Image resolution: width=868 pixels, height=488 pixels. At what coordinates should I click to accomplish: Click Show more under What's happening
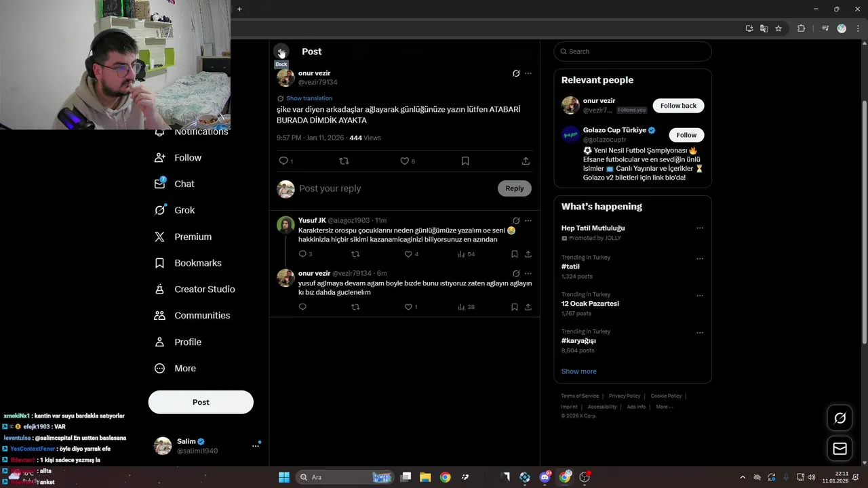579,371
